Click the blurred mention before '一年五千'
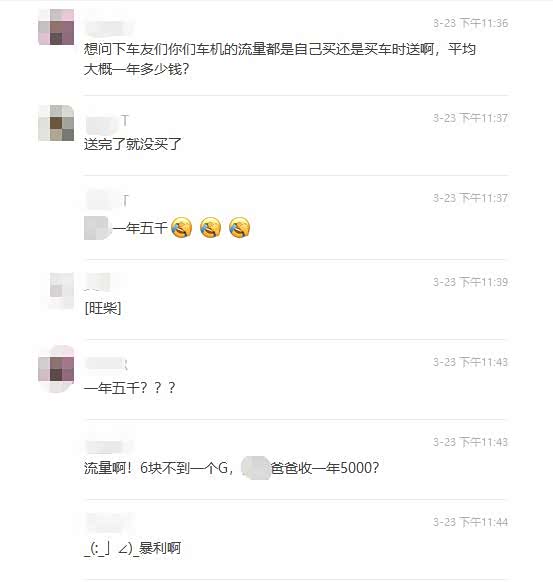This screenshot has width=553, height=582. pyautogui.click(x=97, y=228)
